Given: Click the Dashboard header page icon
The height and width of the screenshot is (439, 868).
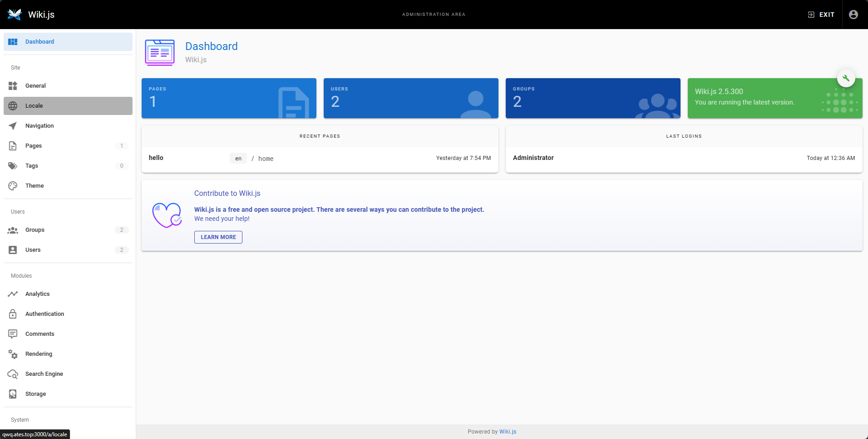Looking at the screenshot, I should 160,53.
